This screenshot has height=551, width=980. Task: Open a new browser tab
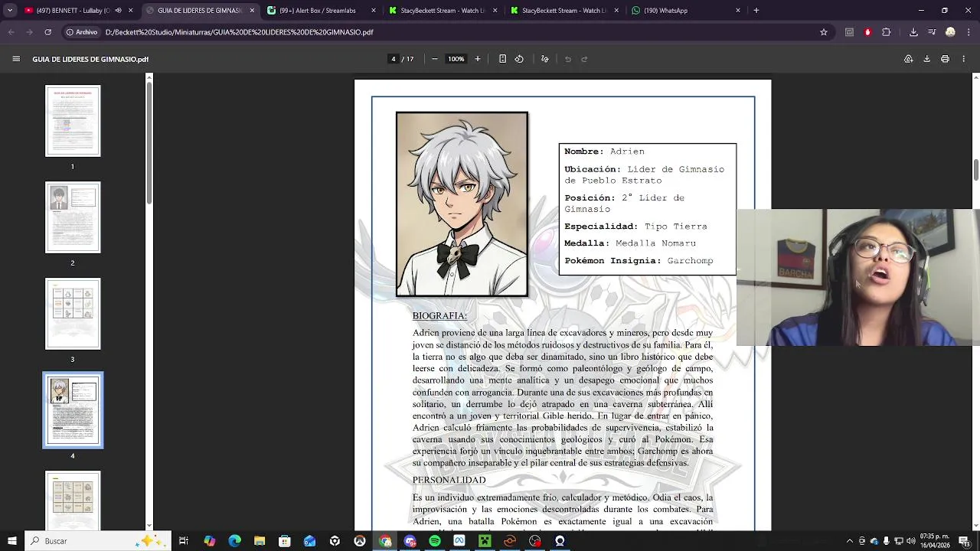[x=756, y=11]
